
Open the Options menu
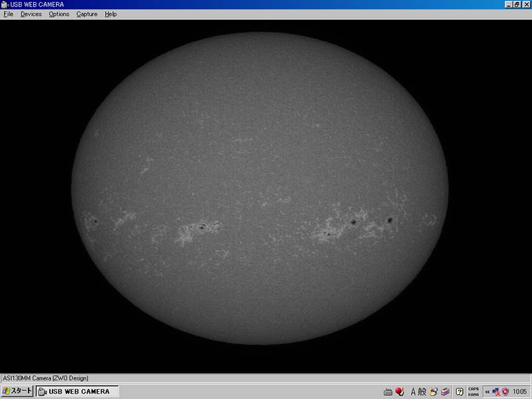[59, 14]
